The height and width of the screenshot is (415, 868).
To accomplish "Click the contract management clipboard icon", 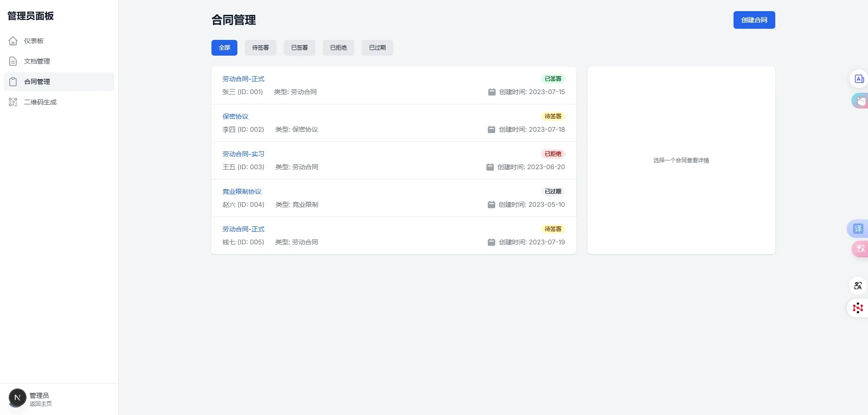I will click(13, 82).
